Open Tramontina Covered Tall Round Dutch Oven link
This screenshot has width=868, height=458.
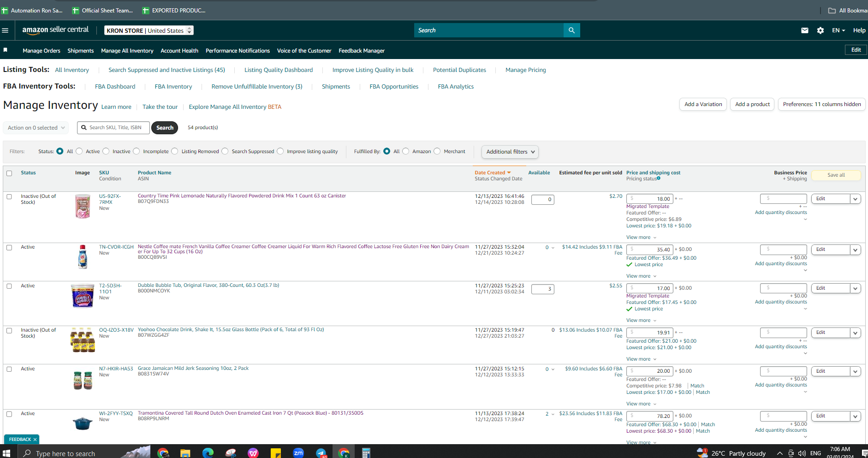tap(250, 413)
